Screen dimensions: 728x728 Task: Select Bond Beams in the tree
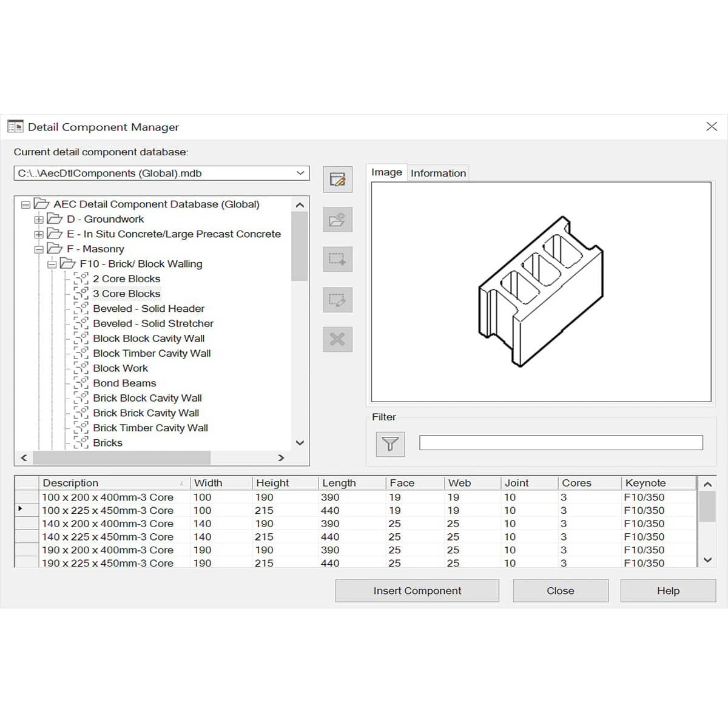pyautogui.click(x=124, y=383)
